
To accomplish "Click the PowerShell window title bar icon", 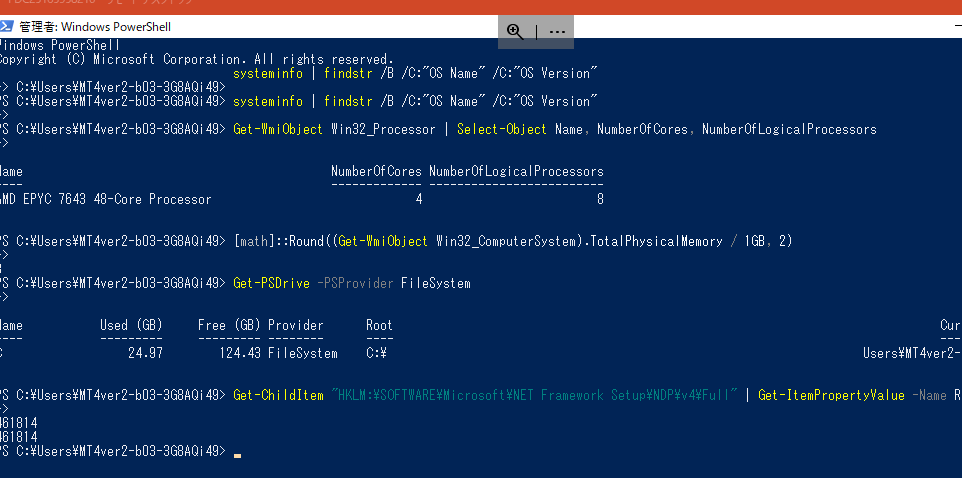I will coord(8,27).
